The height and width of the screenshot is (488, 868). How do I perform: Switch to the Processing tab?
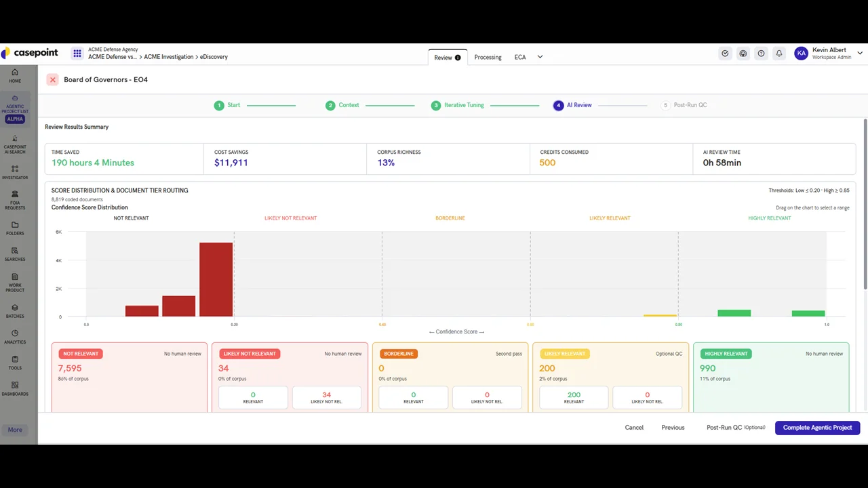[488, 58]
